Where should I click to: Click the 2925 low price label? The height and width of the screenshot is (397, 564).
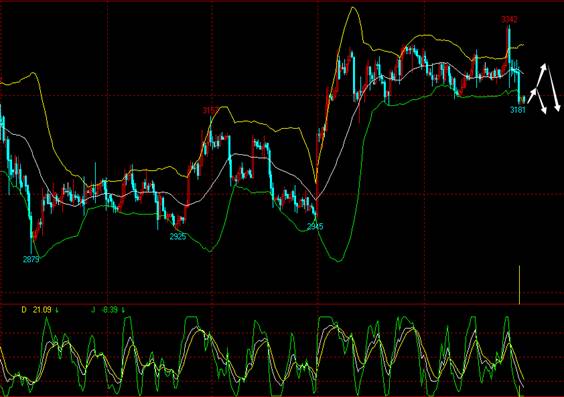pos(178,237)
